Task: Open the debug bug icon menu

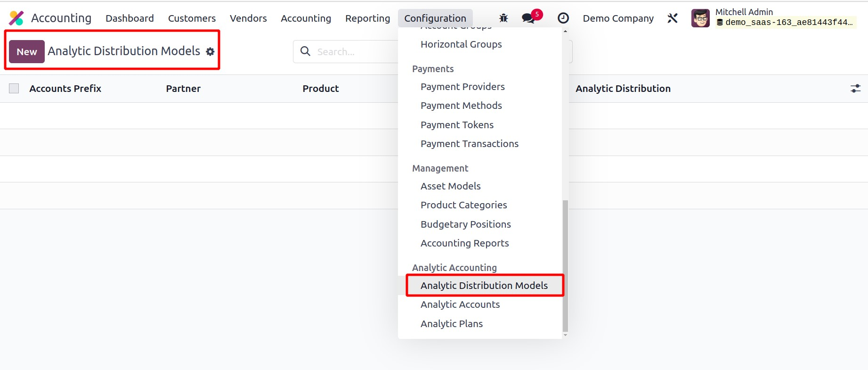Action: tap(503, 18)
